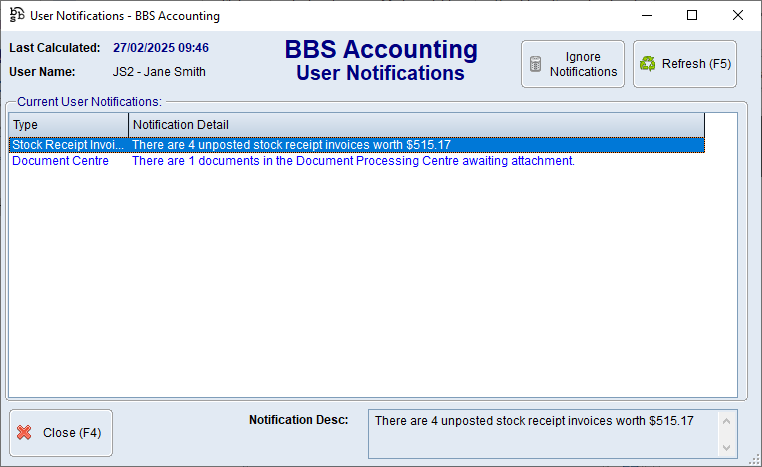Click the red X icon on Close (F4)
This screenshot has height=467, width=762.
[24, 433]
